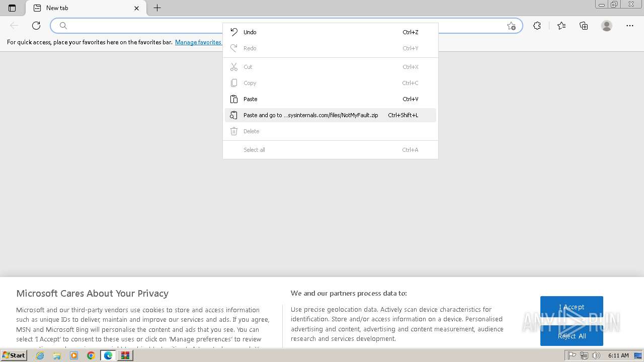Open the Action Center flag tray icon
The image size is (644, 362).
pyautogui.click(x=572, y=355)
